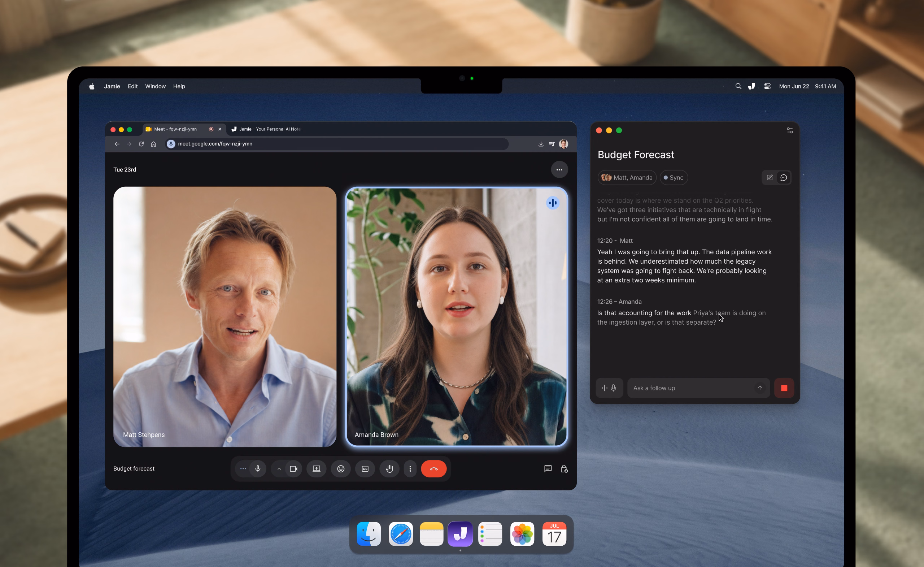Mute the microphone in Meet
924x567 pixels.
(x=258, y=469)
